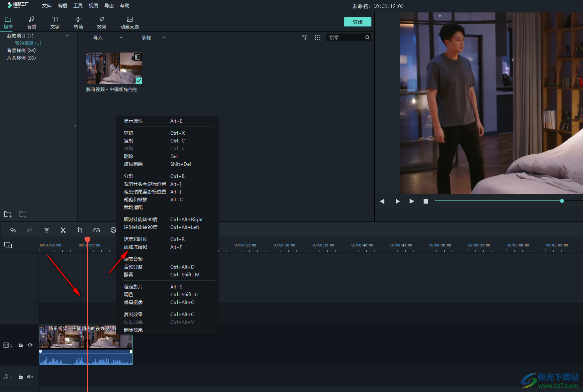Viewport: 583px width, 392px height.
Task: Open the 视图 menu
Action: (x=94, y=6)
